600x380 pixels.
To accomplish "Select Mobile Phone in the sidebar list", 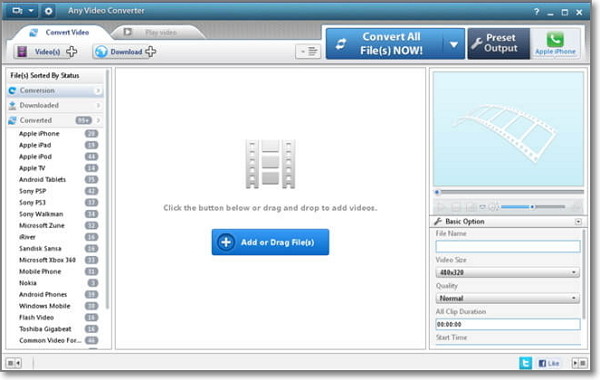I will pos(40,271).
